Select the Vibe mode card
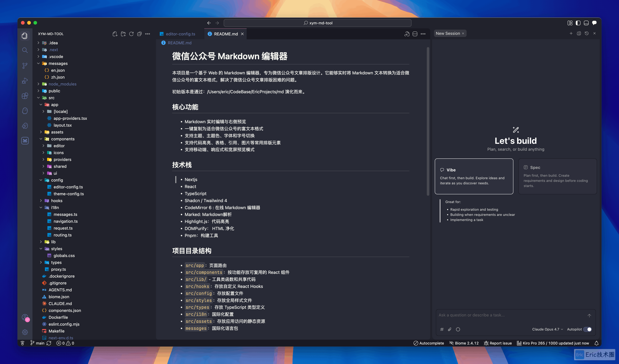 point(474,176)
